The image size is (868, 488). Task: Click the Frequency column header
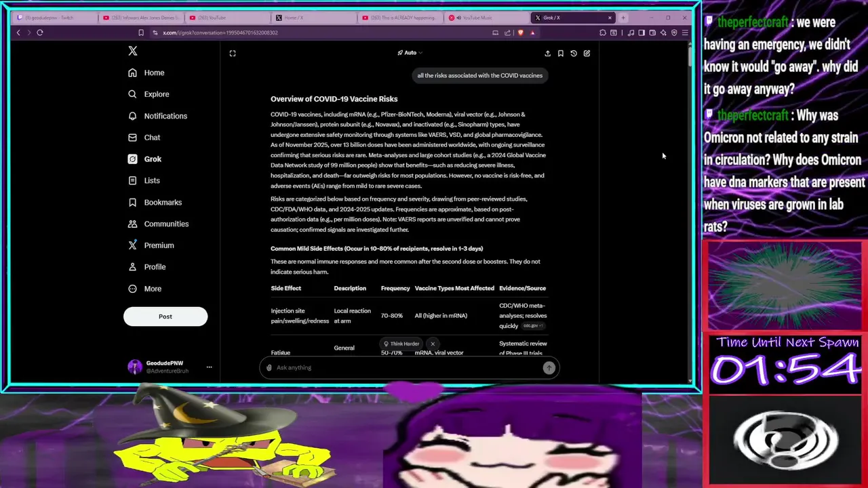click(x=395, y=288)
